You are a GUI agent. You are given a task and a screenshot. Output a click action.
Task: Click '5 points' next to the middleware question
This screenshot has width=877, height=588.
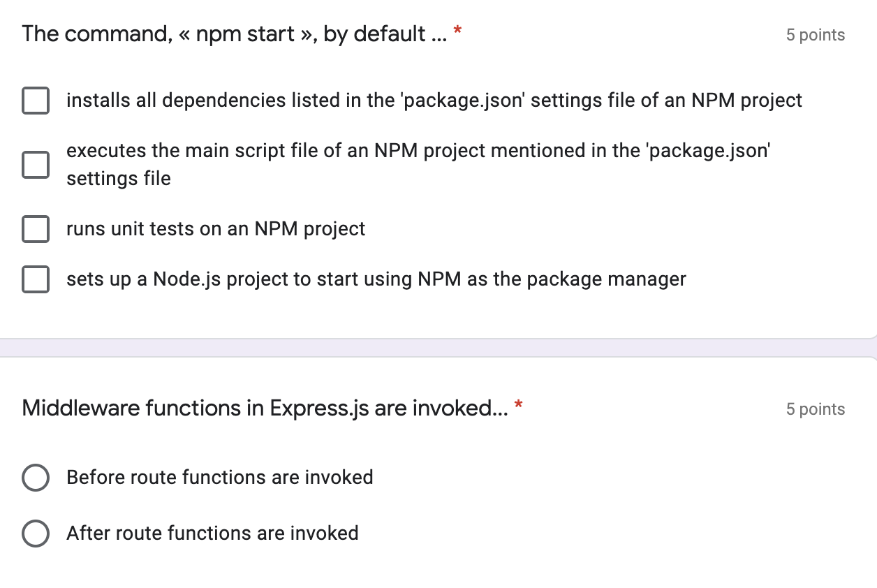(x=816, y=409)
